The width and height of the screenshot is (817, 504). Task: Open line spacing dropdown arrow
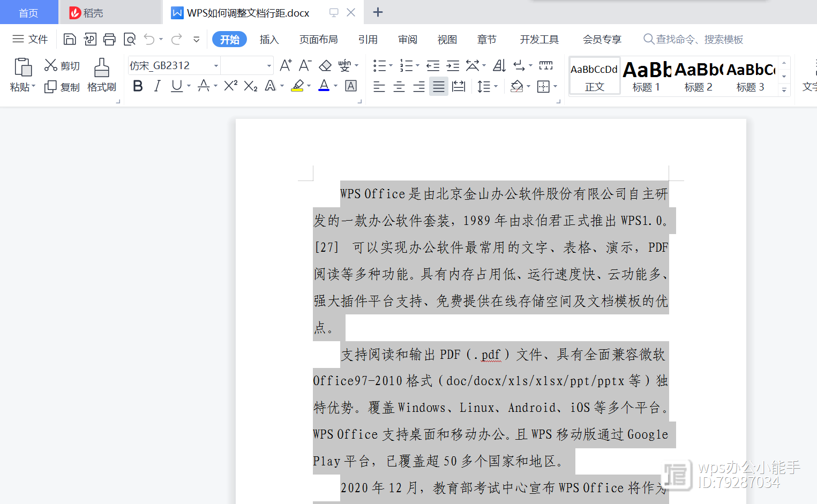tap(496, 86)
